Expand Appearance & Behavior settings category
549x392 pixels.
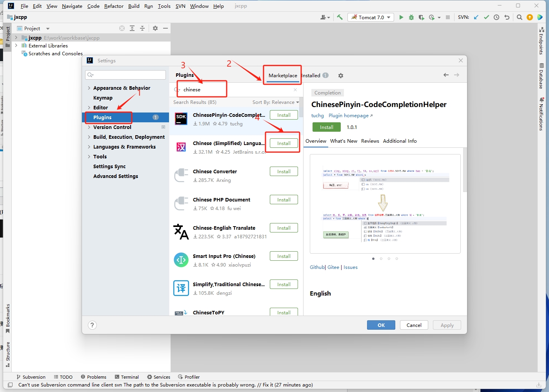(89, 88)
